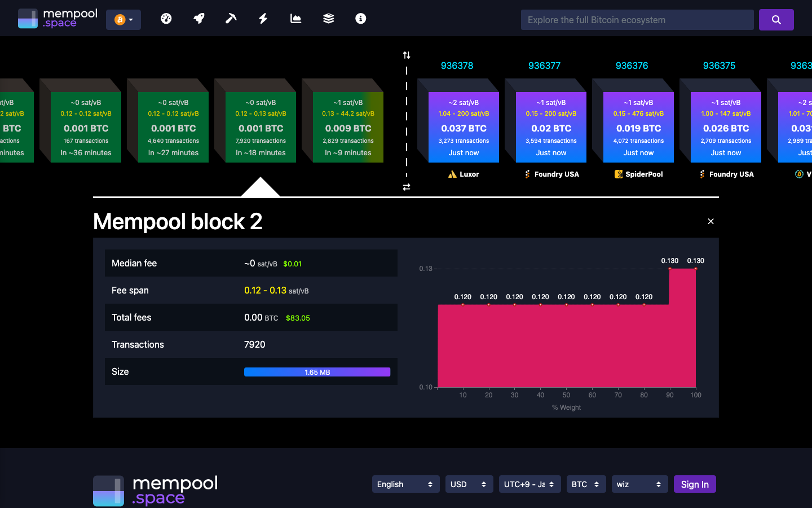This screenshot has width=812, height=508.
Task: Click the Explore Bitcoin ecosystem search field
Action: [637, 19]
